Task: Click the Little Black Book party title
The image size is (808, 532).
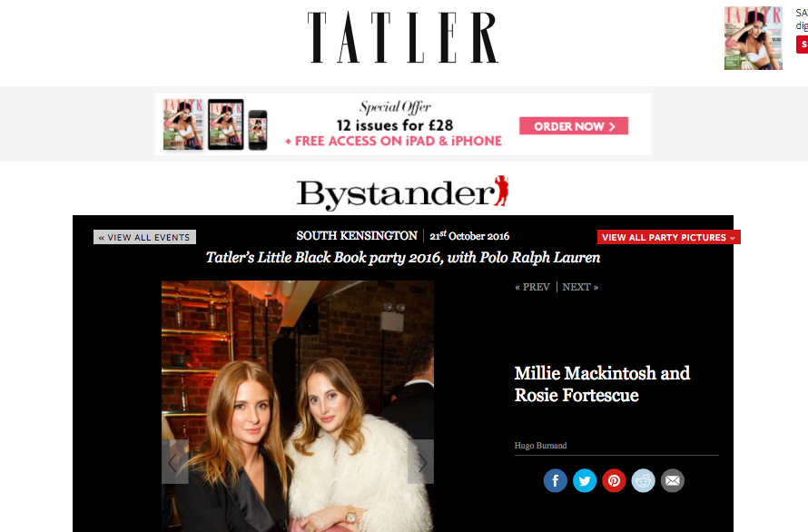Action: click(x=403, y=258)
